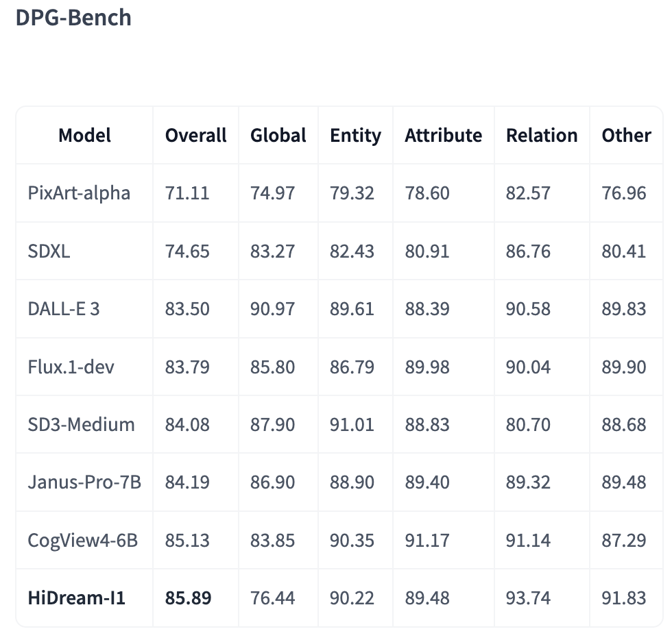This screenshot has width=672, height=640.
Task: Select the Flux.1-dev row label
Action: pyautogui.click(x=71, y=367)
